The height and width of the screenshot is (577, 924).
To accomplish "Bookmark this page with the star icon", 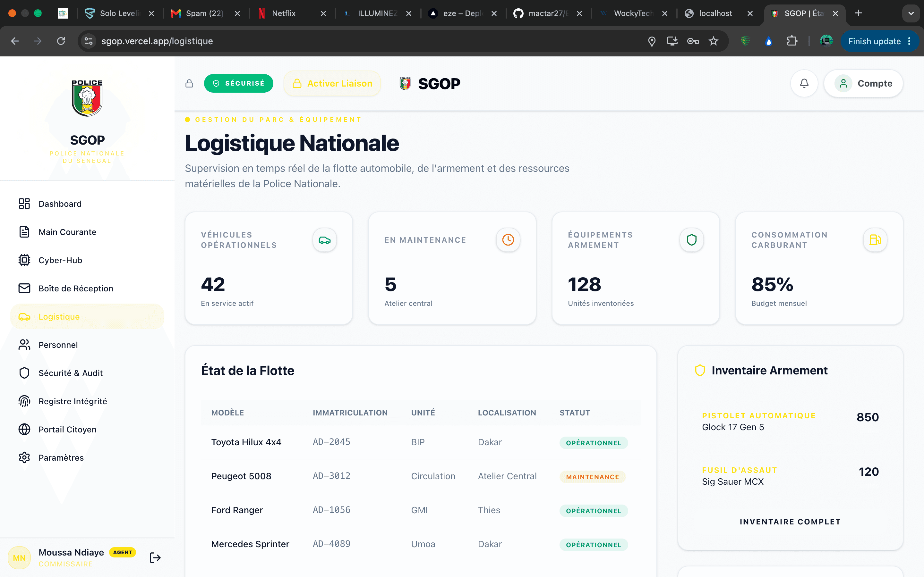I will pyautogui.click(x=713, y=41).
